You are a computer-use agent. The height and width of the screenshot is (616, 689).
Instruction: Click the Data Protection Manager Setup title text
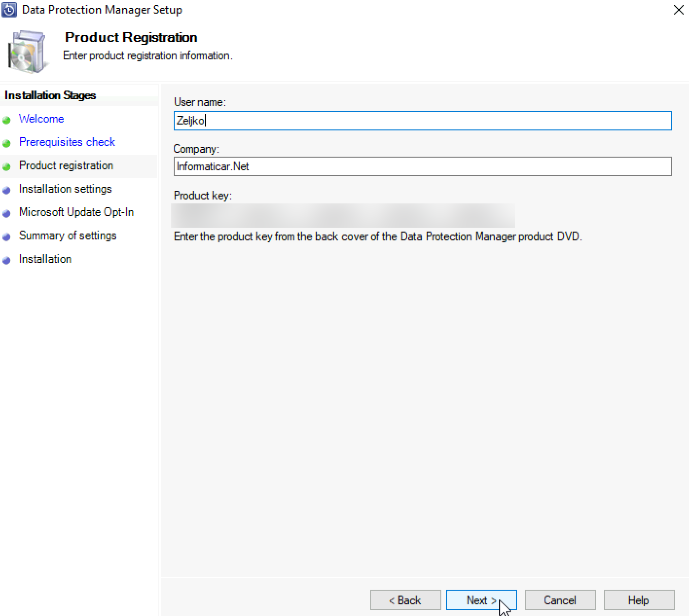(102, 10)
